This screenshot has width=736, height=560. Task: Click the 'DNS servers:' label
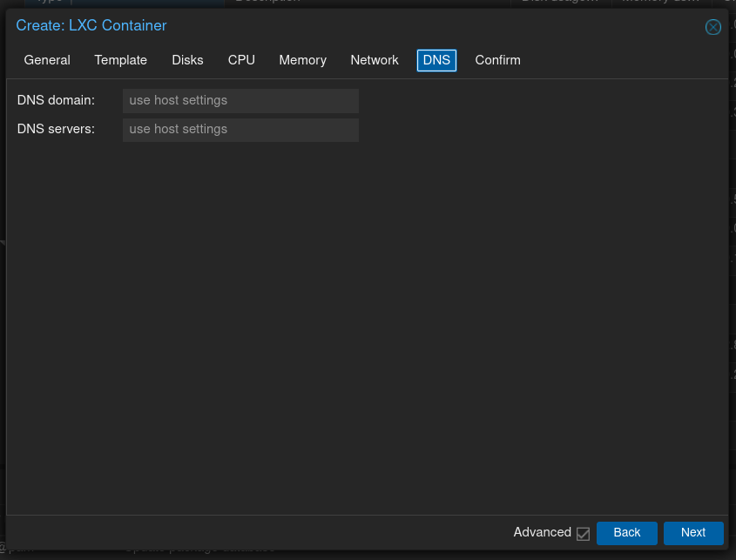(56, 129)
